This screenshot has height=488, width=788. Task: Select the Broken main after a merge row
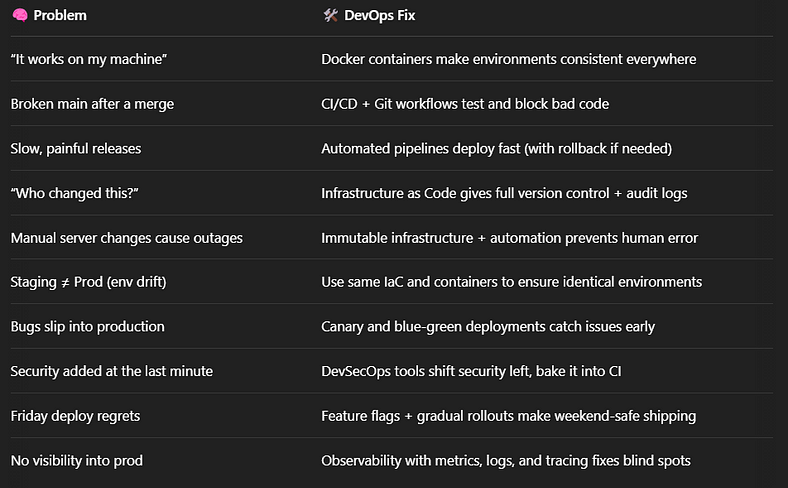(392, 104)
